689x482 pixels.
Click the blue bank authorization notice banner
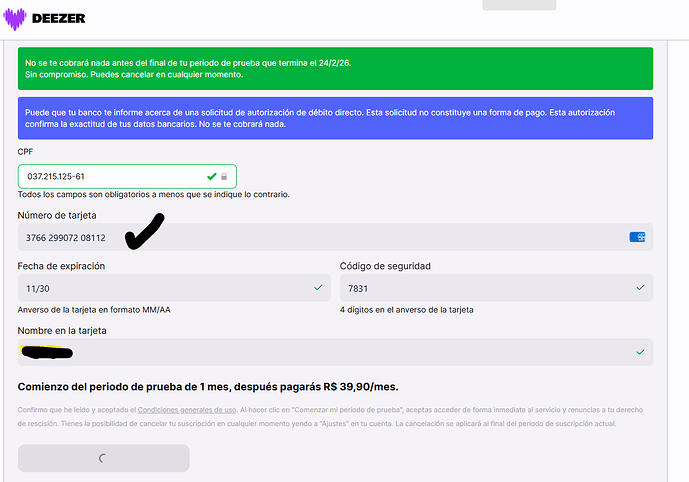click(x=335, y=117)
